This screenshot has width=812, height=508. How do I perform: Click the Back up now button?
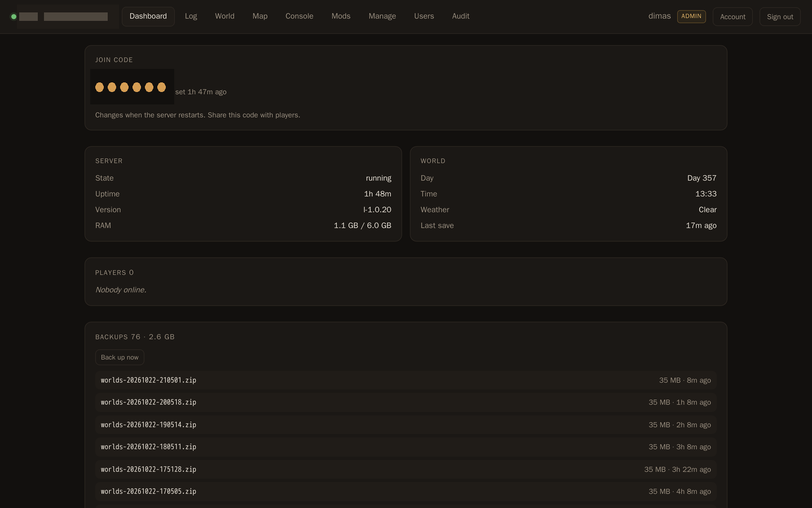tap(120, 357)
